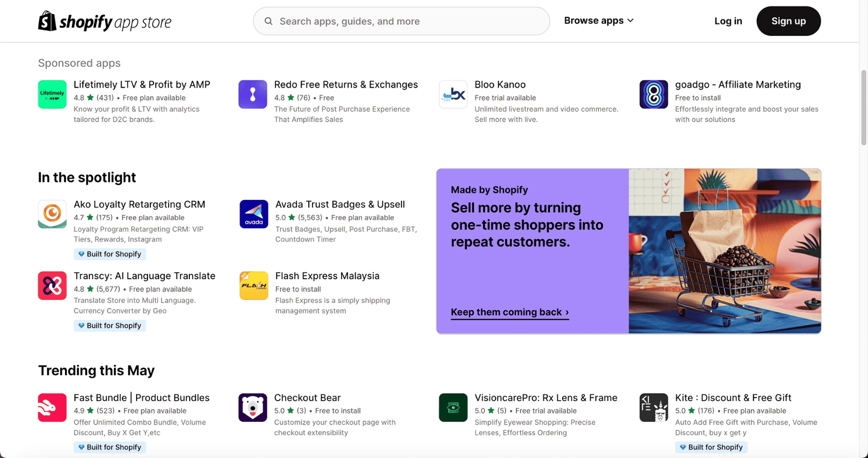Click Built for Shopify badge under Transcy

click(110, 326)
